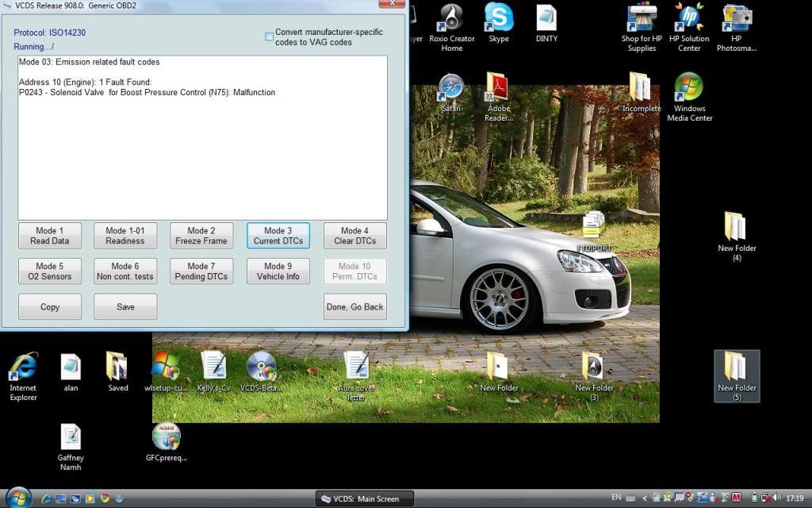Click the P0243 fault code line
Viewport: 812px width, 508px height.
pos(147,92)
